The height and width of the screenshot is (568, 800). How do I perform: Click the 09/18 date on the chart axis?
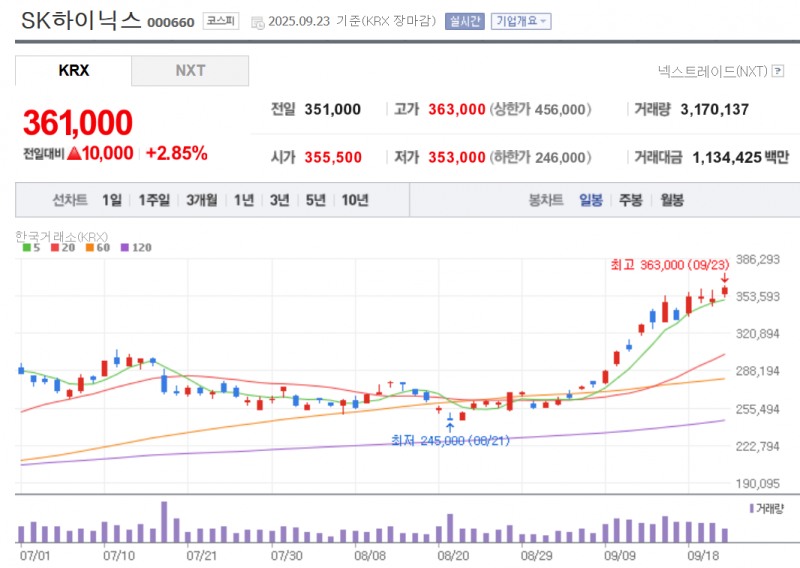click(703, 555)
